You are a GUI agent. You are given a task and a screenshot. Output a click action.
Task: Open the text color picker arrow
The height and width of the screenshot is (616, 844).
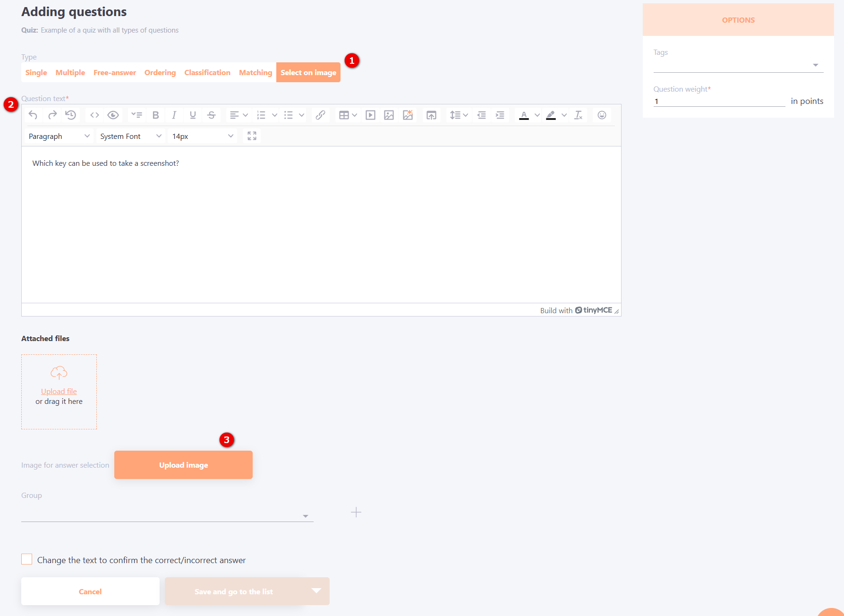537,115
